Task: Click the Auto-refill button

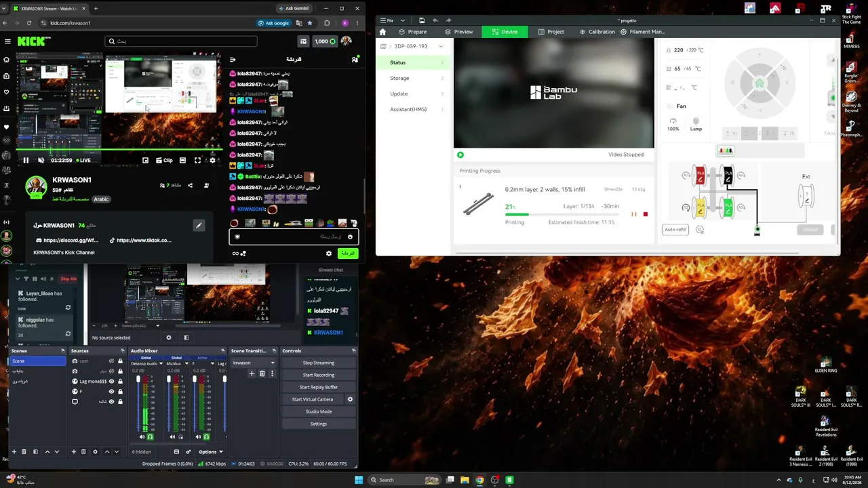Action: pos(675,230)
